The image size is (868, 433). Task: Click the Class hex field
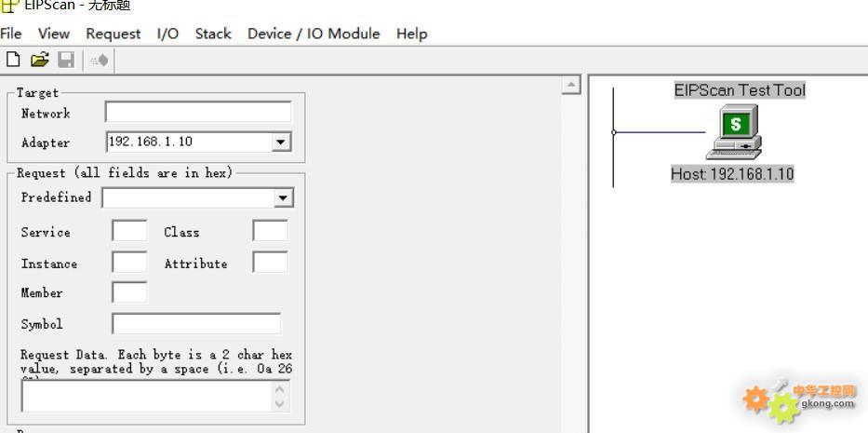pos(270,230)
